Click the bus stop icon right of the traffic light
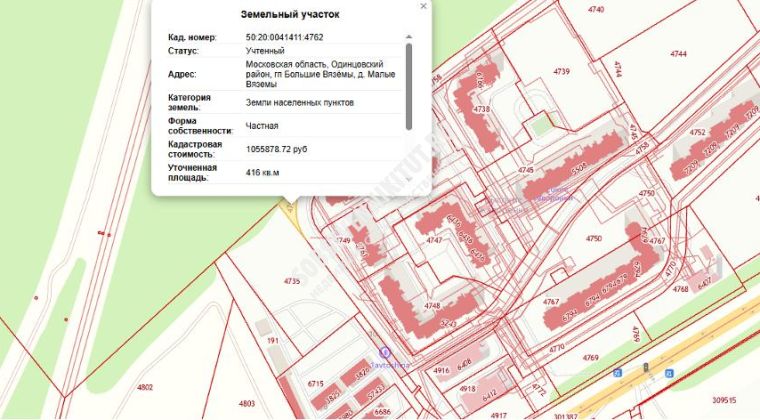The height and width of the screenshot is (420, 760). (x=669, y=373)
